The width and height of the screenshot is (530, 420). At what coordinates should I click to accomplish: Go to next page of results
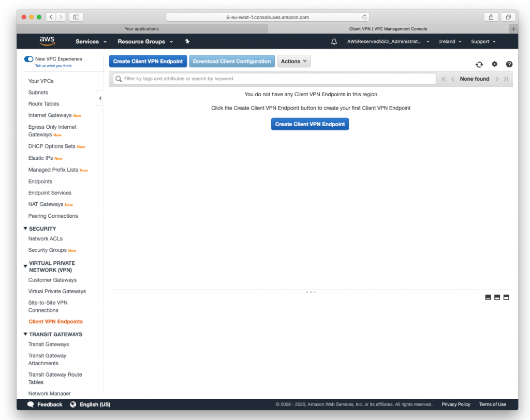click(497, 79)
